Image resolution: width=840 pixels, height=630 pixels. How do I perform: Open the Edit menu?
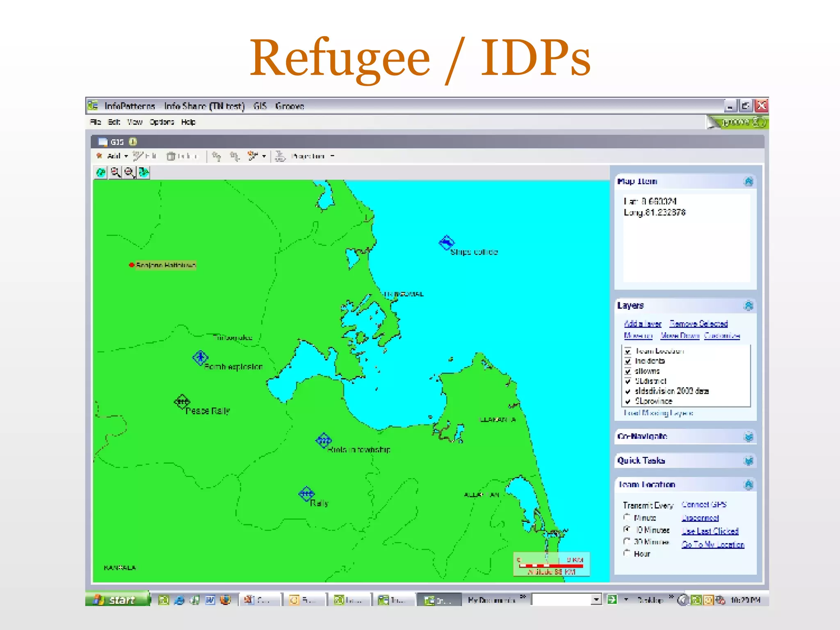pos(114,122)
